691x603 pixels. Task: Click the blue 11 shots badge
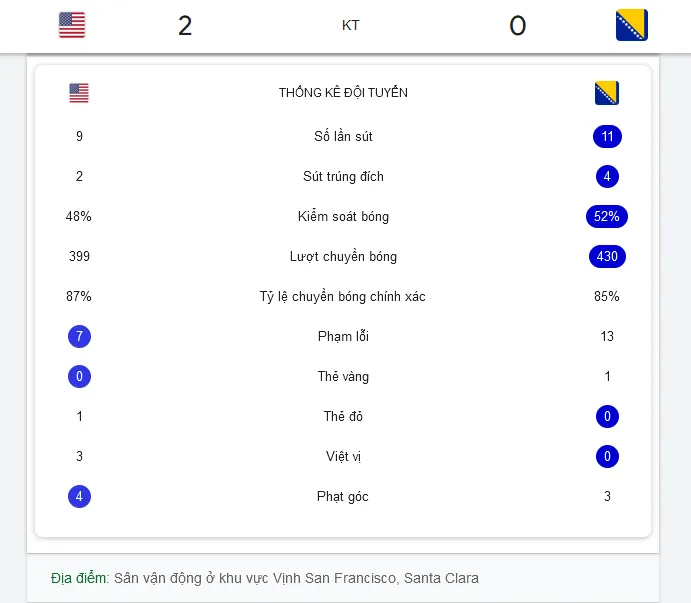607,137
